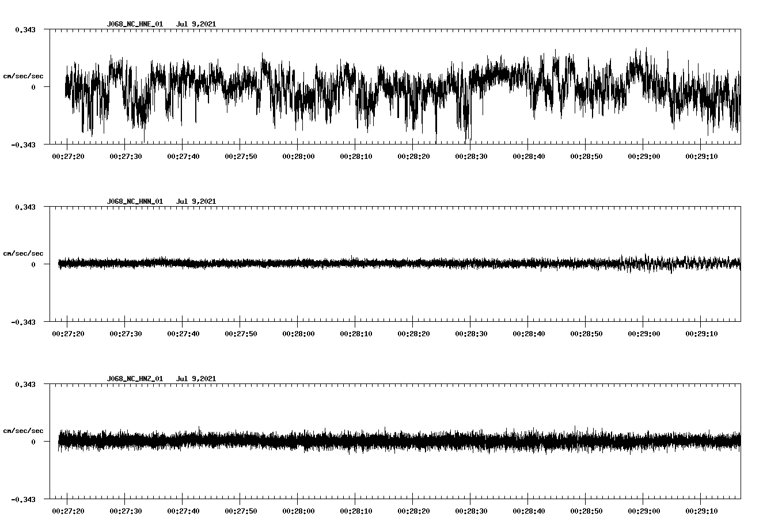Click 00:29:00 time label under HNE plot
The image size is (782, 532).
point(644,156)
